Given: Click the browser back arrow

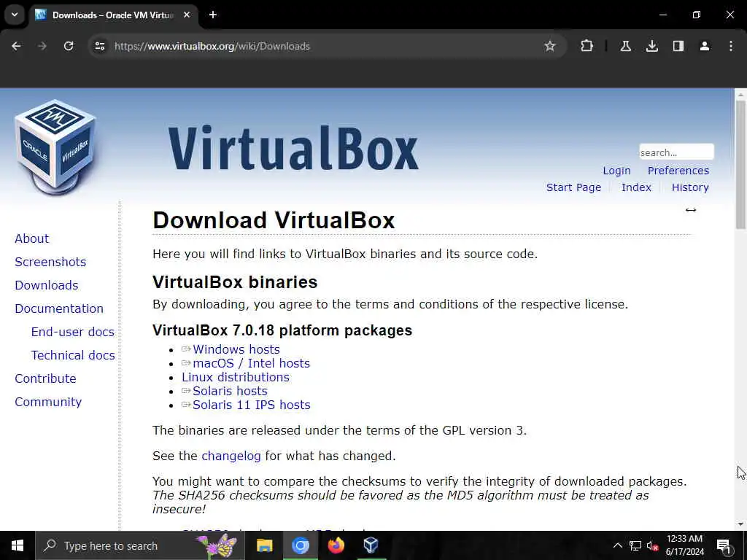Looking at the screenshot, I should tap(16, 46).
